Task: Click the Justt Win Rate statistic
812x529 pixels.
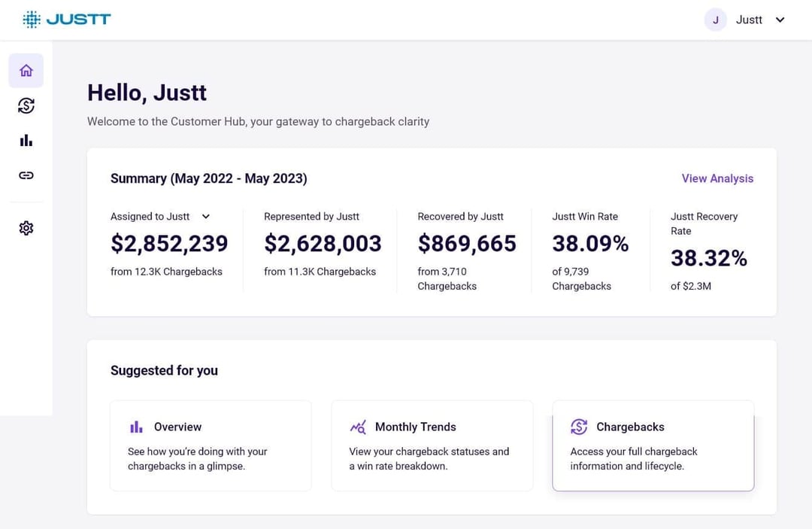Action: pos(590,243)
